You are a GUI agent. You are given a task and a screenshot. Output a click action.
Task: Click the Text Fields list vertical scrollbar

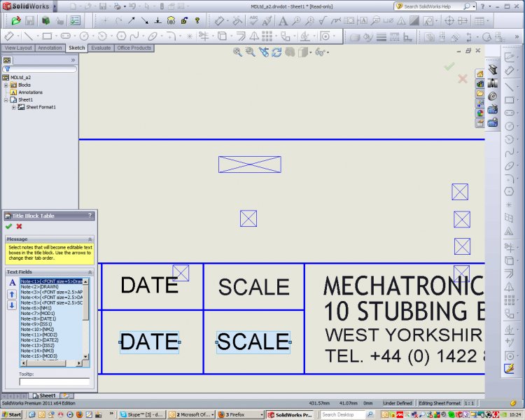85,319
